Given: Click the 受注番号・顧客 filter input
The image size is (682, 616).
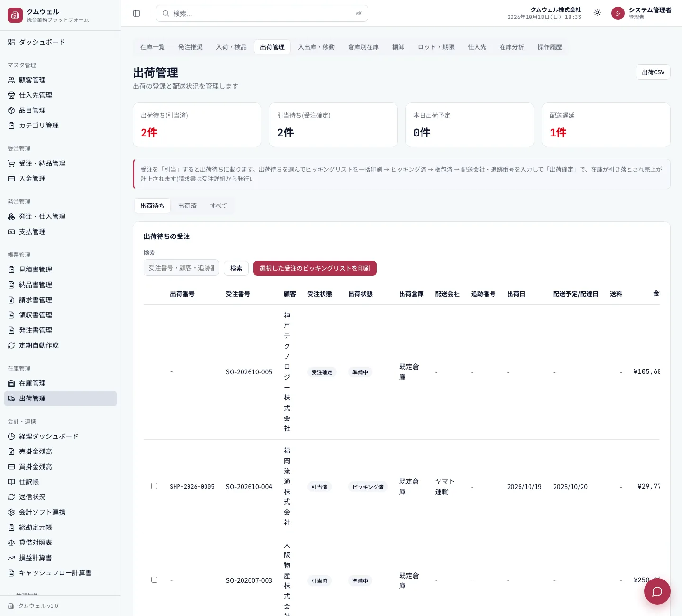Looking at the screenshot, I should [x=181, y=268].
